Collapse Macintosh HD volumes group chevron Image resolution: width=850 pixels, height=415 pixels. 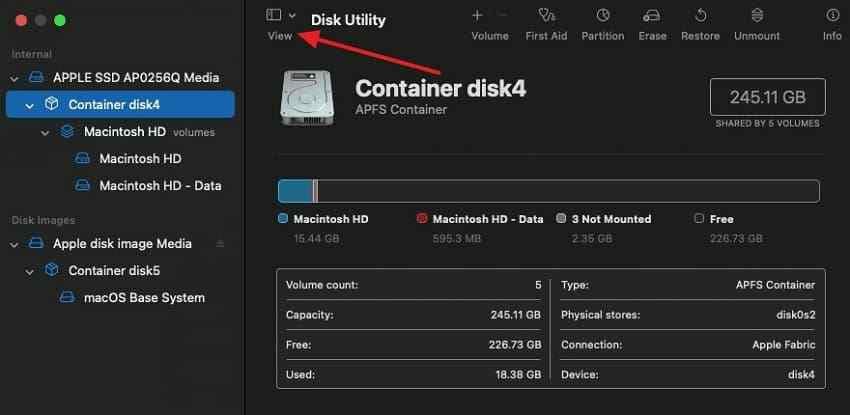point(46,132)
